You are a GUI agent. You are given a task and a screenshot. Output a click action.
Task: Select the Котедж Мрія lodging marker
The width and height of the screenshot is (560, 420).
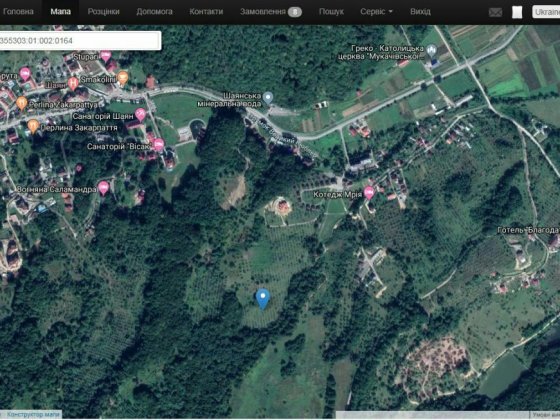coord(369,193)
